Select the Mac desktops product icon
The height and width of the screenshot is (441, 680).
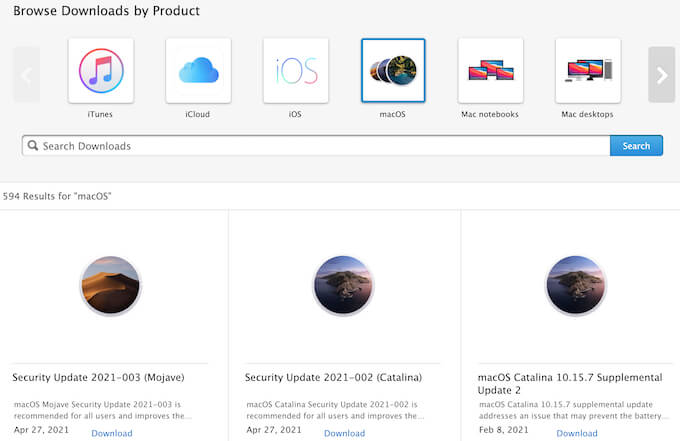point(588,71)
